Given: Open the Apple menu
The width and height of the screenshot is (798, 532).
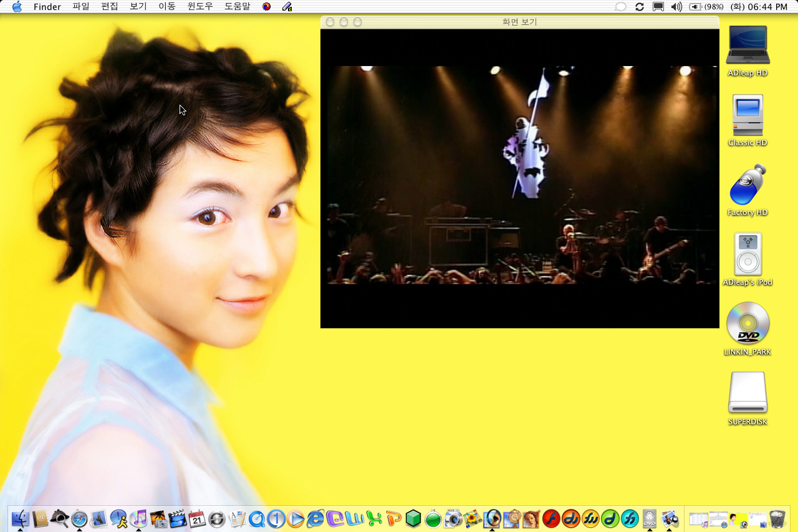Looking at the screenshot, I should [x=17, y=7].
